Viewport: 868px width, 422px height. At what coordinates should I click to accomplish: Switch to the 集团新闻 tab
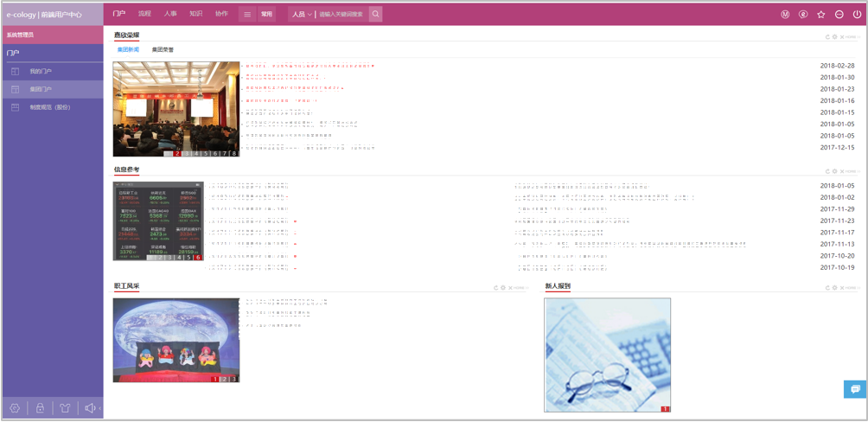coord(128,49)
